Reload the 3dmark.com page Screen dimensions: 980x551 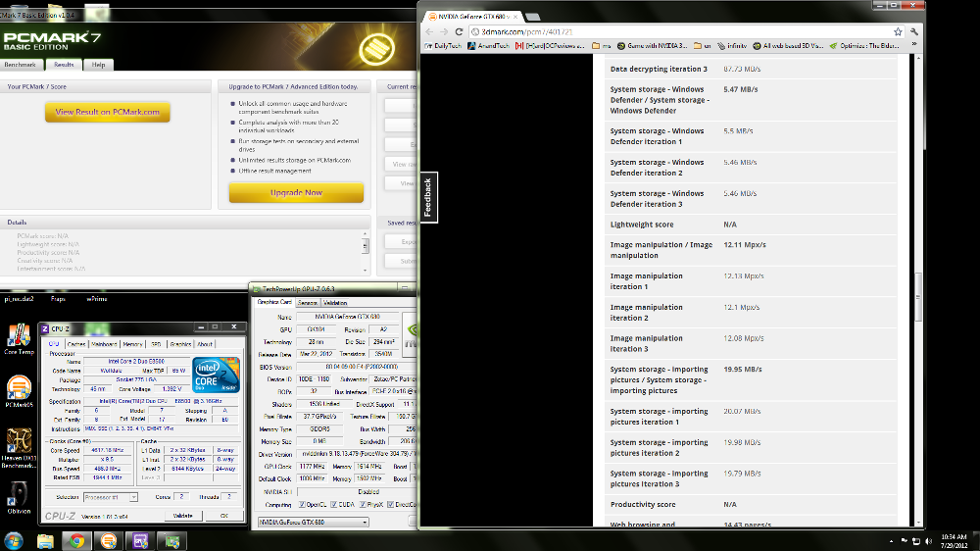(x=459, y=32)
